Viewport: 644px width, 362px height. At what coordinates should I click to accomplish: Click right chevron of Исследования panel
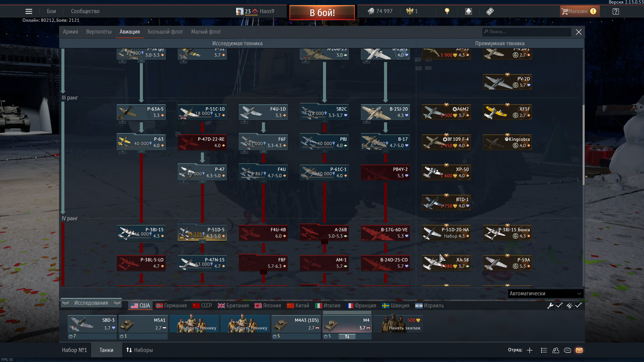tap(117, 303)
